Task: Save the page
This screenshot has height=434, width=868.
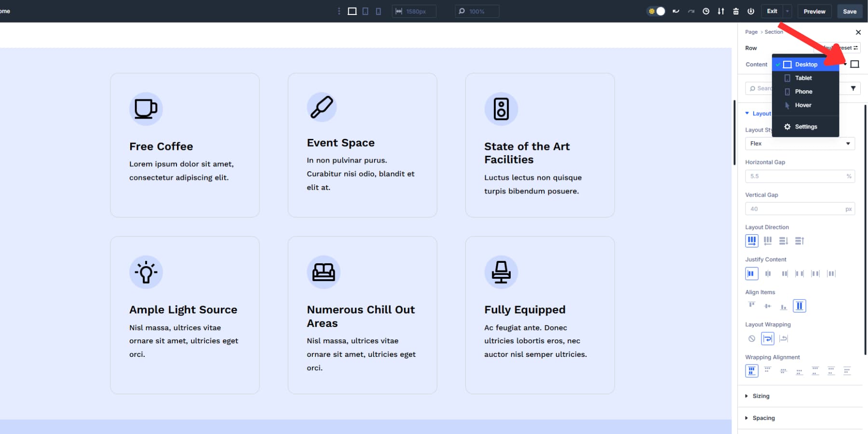Action: tap(850, 11)
